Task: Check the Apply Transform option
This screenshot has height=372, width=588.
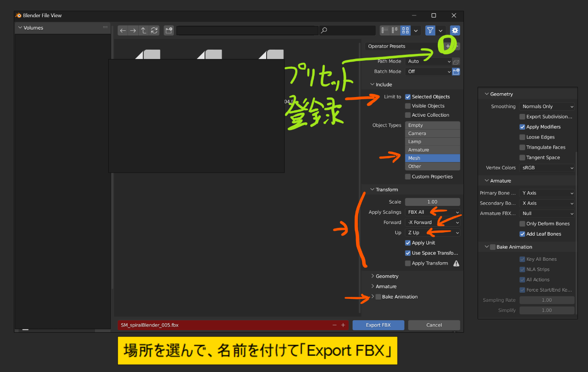Action: (x=408, y=263)
